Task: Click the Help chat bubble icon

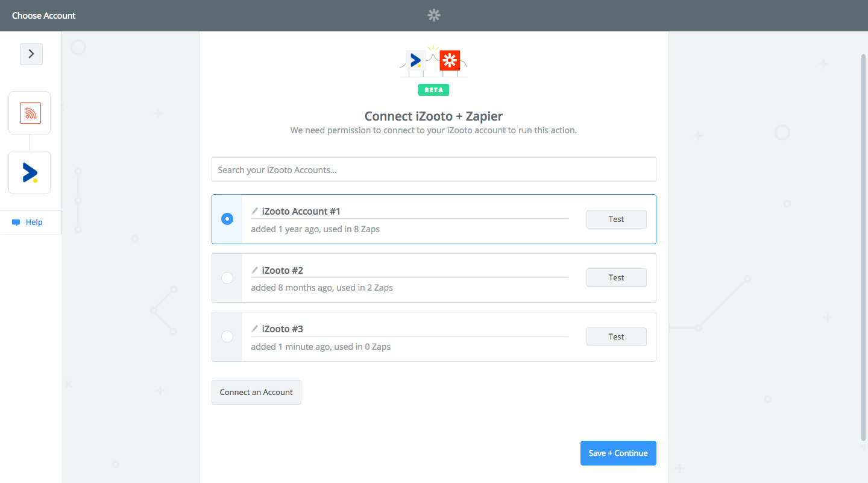Action: (16, 223)
